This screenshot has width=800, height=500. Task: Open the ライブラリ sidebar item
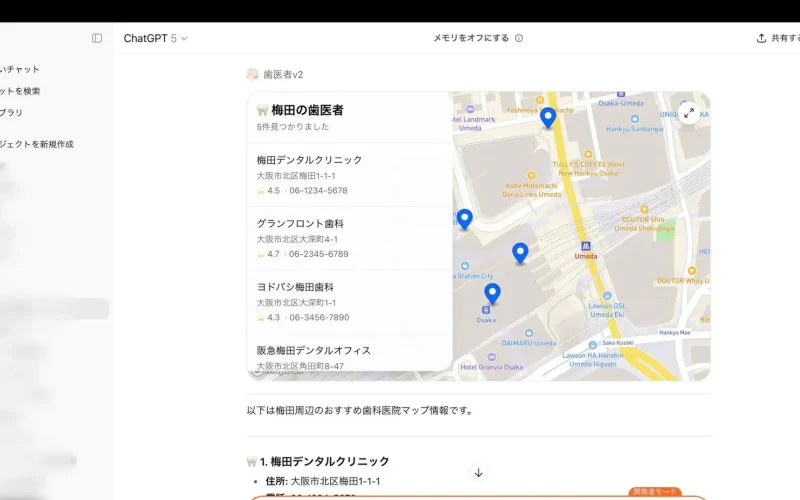[x=14, y=113]
